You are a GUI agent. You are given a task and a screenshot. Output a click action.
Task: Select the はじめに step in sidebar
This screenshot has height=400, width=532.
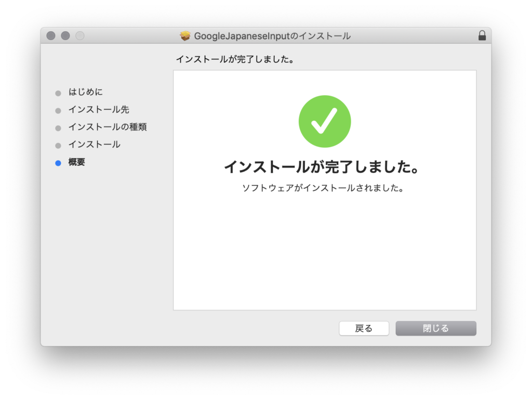[x=86, y=92]
